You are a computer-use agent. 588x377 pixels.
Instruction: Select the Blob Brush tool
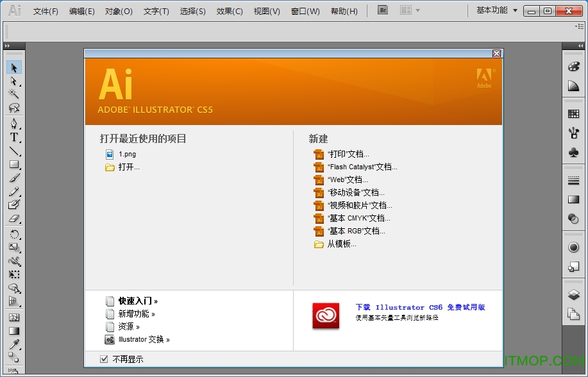[x=14, y=205]
